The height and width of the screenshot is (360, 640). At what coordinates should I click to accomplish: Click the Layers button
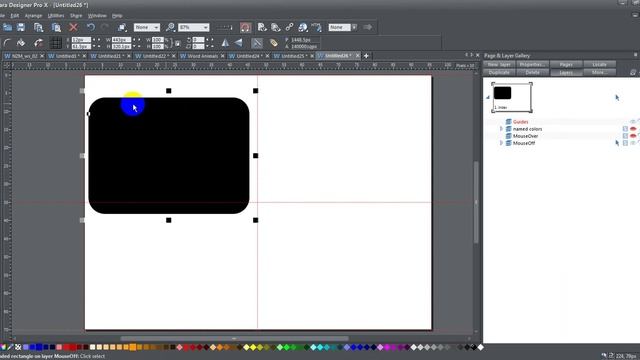(566, 72)
